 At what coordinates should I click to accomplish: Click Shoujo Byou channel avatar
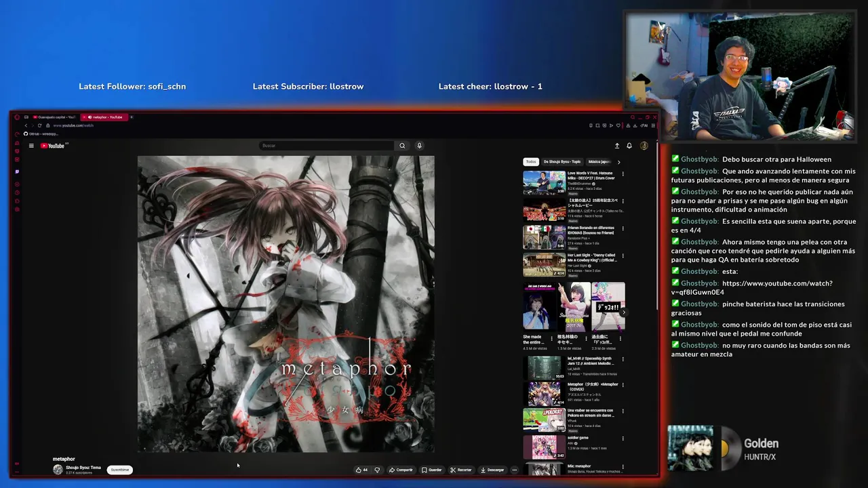[58, 470]
